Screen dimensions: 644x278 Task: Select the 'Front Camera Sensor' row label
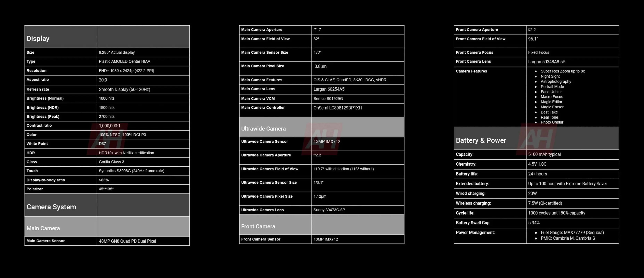(261, 239)
